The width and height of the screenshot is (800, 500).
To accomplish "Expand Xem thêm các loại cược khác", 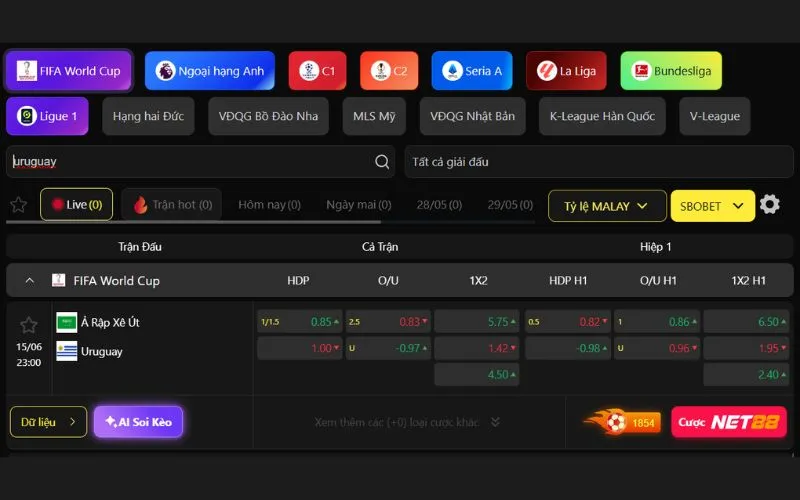I will point(407,422).
